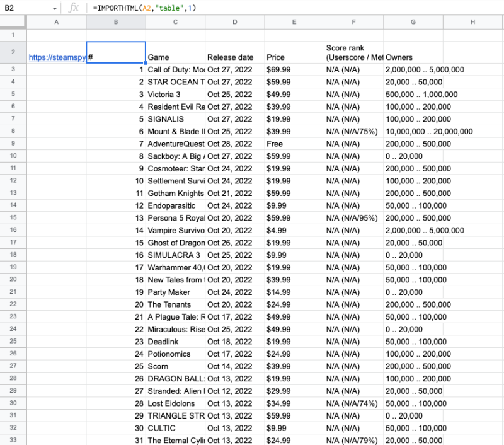Click the select-all corner box

13,22
